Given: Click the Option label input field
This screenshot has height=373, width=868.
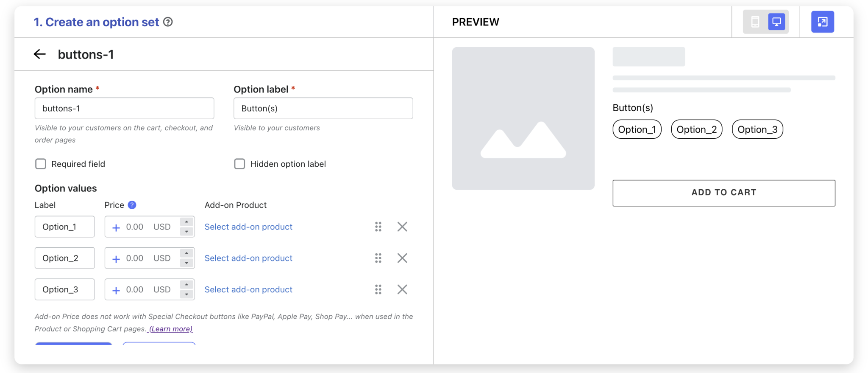Looking at the screenshot, I should pyautogui.click(x=323, y=109).
